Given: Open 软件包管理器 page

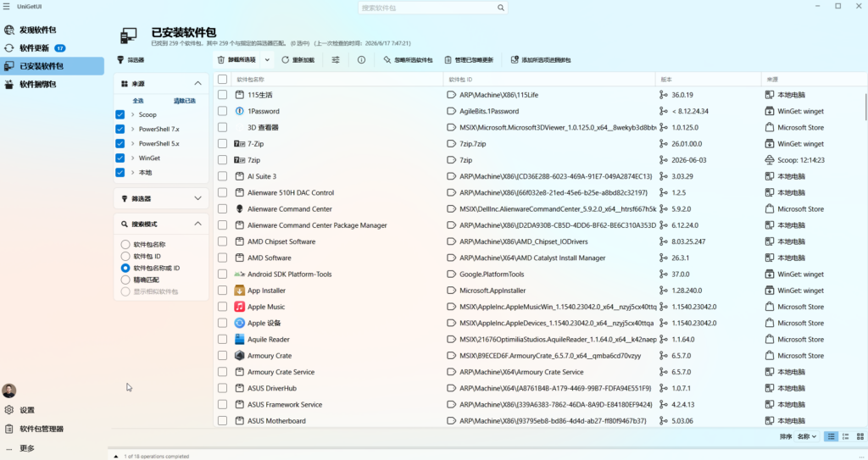Looking at the screenshot, I should coord(52,429).
